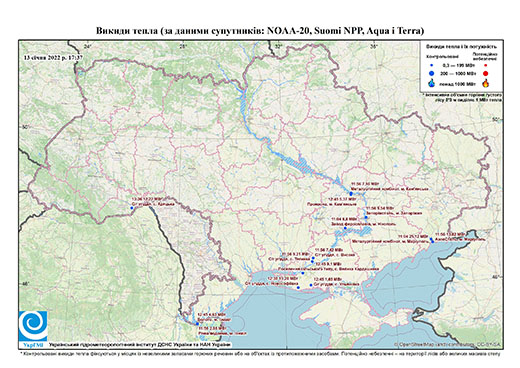
Task: Click the small red dot legend marker
Action: coord(485,65)
